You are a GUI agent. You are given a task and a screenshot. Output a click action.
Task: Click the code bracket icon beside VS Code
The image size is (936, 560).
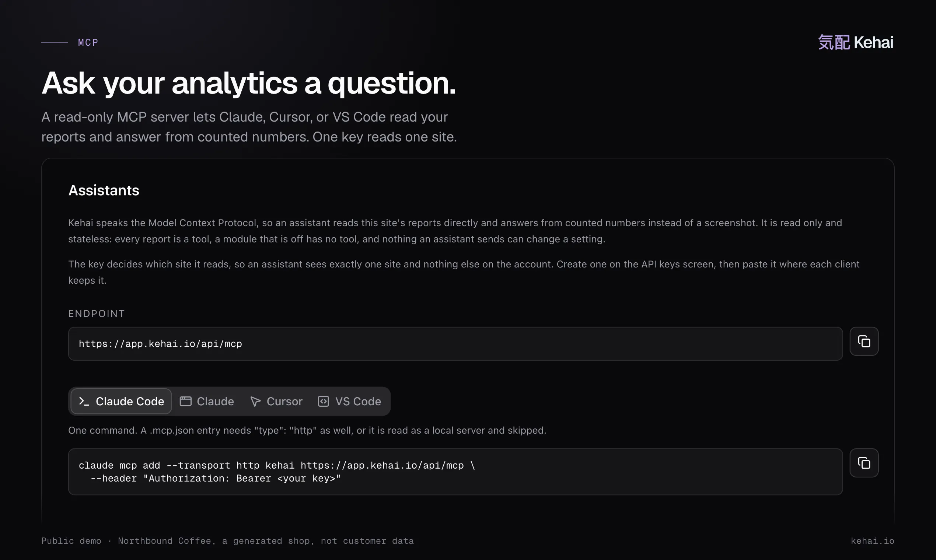pos(324,401)
